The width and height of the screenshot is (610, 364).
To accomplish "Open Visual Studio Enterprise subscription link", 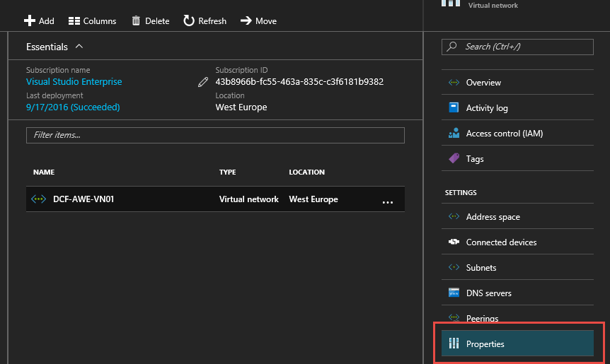I will tap(74, 82).
